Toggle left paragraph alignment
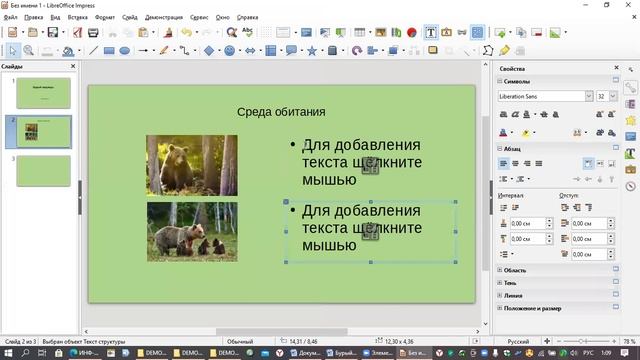Image resolution: width=640 pixels, height=360 pixels. [x=503, y=164]
